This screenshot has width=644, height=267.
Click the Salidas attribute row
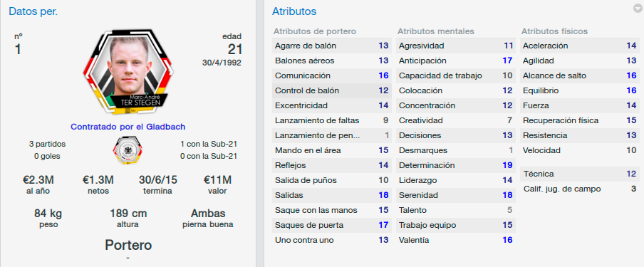pyautogui.click(x=331, y=195)
